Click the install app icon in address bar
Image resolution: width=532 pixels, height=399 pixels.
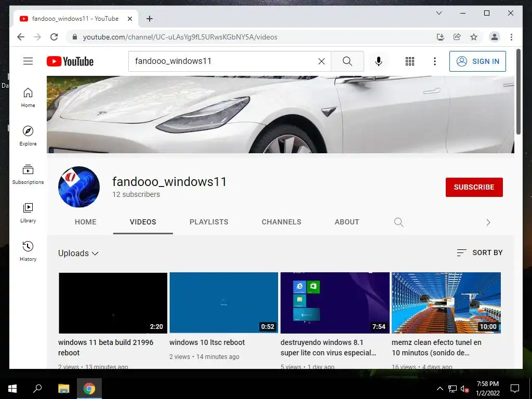tap(441, 37)
